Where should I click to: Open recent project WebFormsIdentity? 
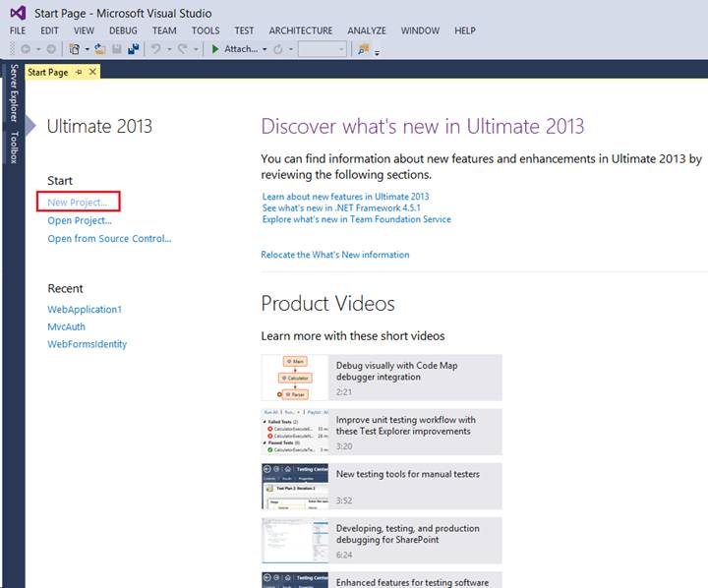tap(87, 344)
